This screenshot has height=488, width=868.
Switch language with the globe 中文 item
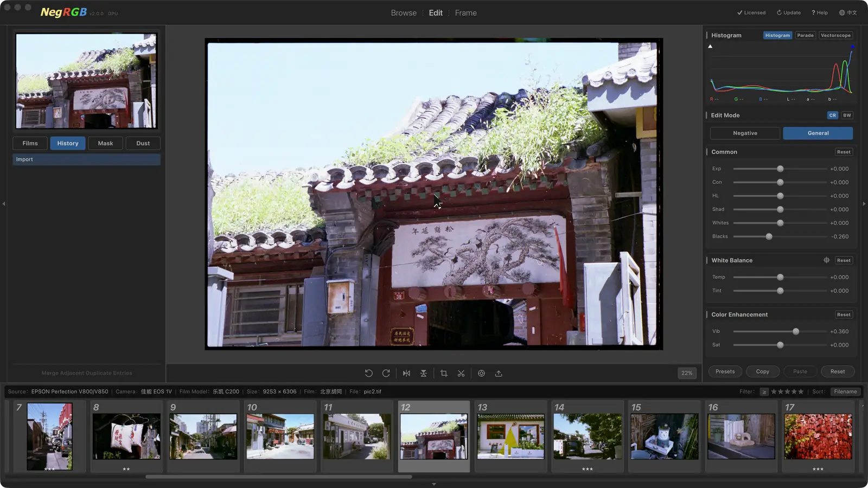[848, 12]
